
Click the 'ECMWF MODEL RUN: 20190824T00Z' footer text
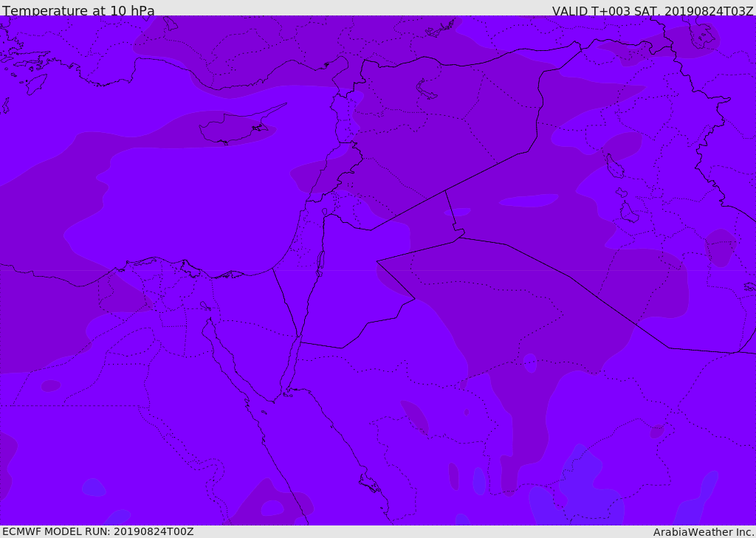[x=98, y=531]
